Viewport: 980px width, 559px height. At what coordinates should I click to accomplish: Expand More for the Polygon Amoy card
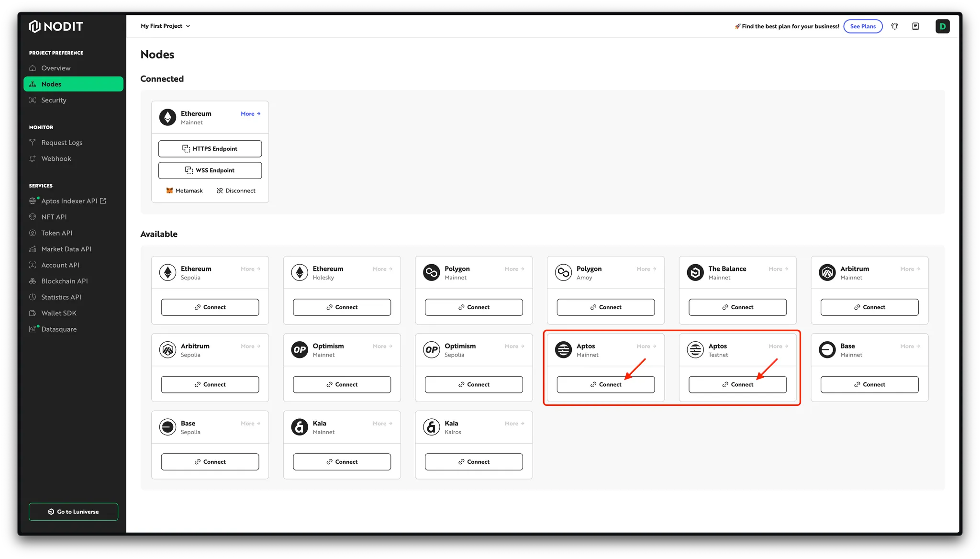pyautogui.click(x=646, y=268)
